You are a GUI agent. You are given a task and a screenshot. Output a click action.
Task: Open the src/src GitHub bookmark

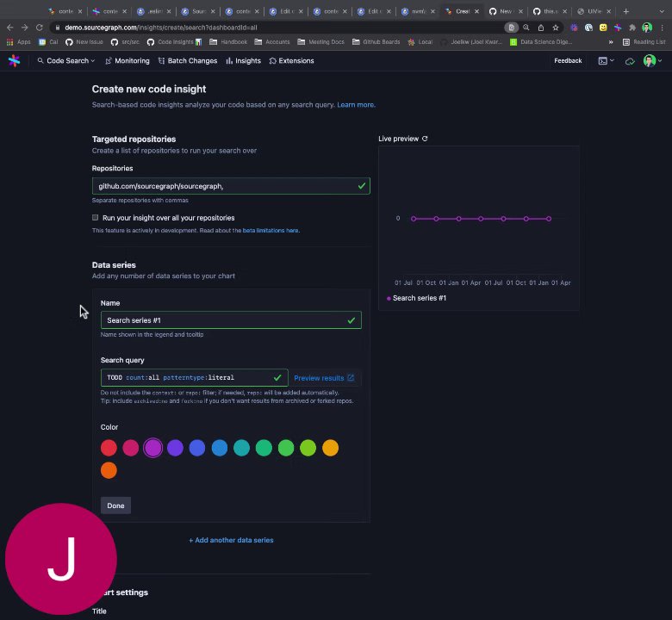tap(125, 42)
